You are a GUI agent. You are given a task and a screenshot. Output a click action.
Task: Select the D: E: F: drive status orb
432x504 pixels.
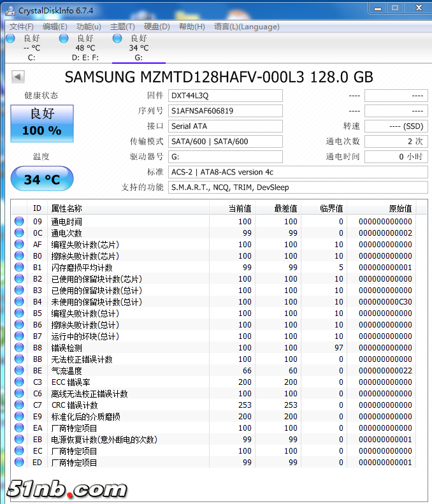point(64,38)
